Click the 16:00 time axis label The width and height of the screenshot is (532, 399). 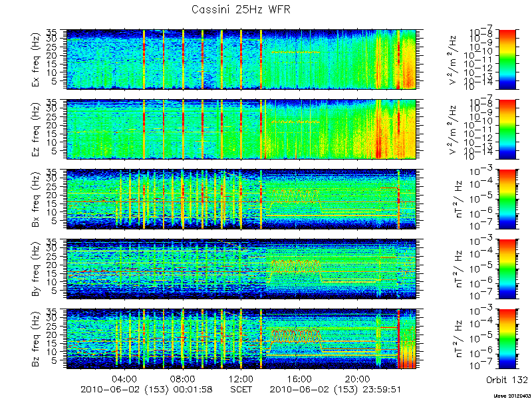pos(300,378)
